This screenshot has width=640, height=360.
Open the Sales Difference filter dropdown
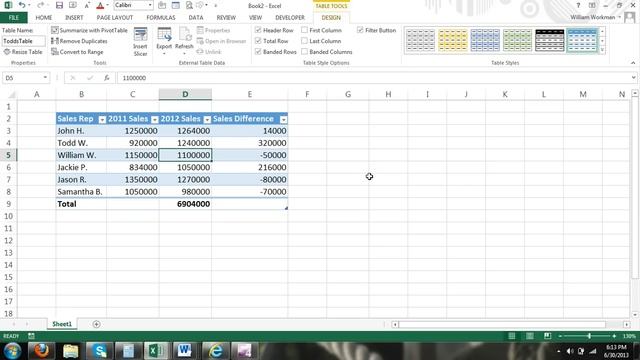click(283, 119)
